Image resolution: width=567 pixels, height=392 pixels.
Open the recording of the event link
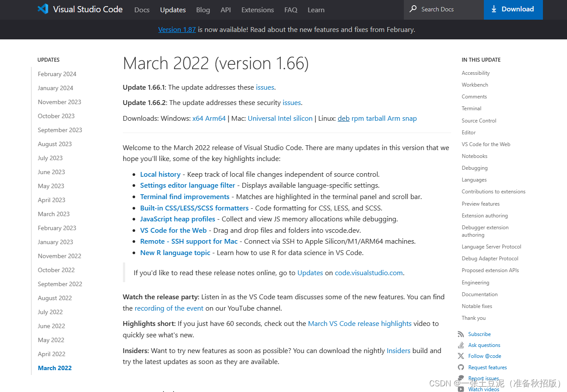169,308
